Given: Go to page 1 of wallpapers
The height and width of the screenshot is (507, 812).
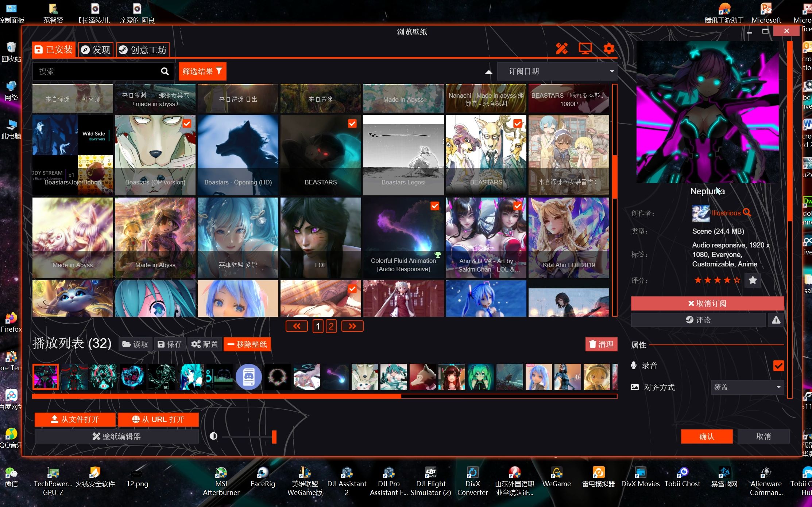Looking at the screenshot, I should coord(318,326).
